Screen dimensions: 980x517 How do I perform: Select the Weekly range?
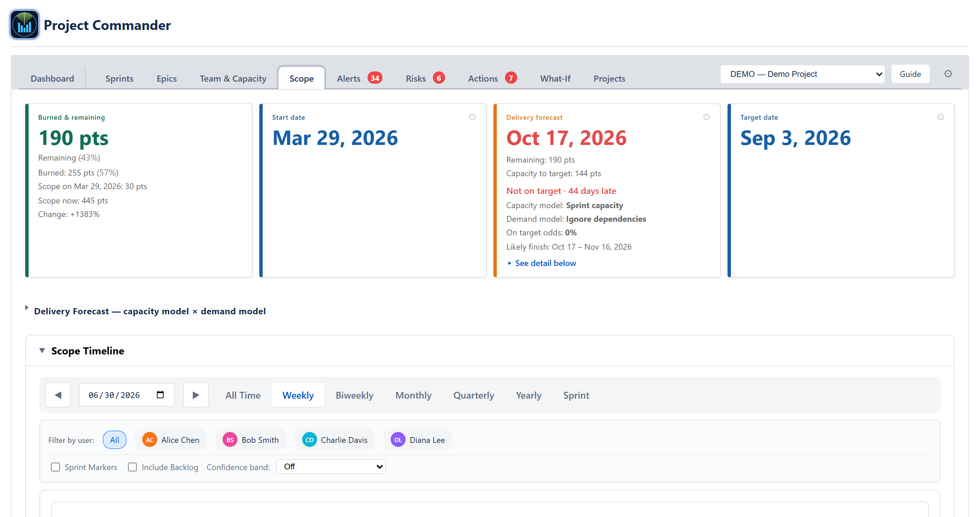tap(298, 395)
